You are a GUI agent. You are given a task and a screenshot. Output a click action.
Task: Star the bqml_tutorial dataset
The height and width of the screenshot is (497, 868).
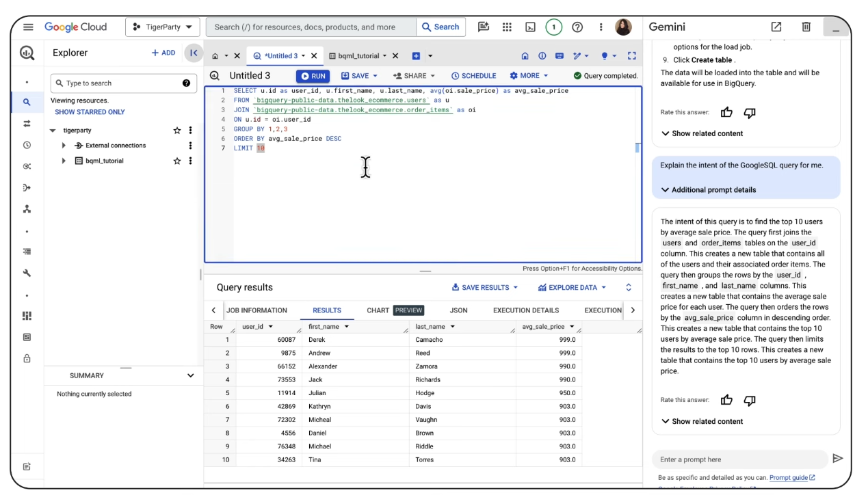pyautogui.click(x=177, y=161)
